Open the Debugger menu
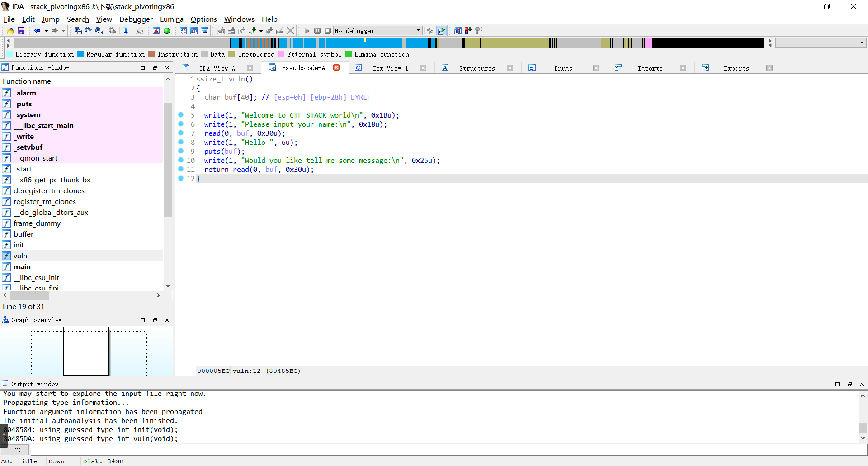This screenshot has width=868, height=466. (x=136, y=19)
